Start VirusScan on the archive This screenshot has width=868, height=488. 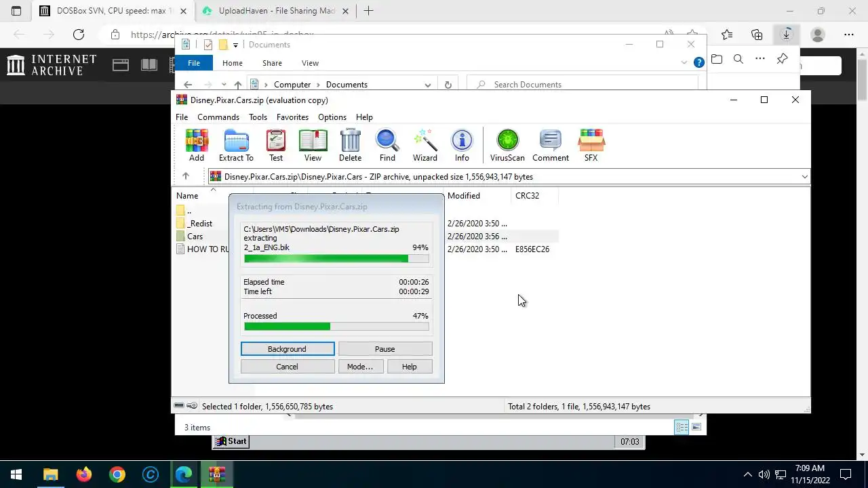coord(507,145)
